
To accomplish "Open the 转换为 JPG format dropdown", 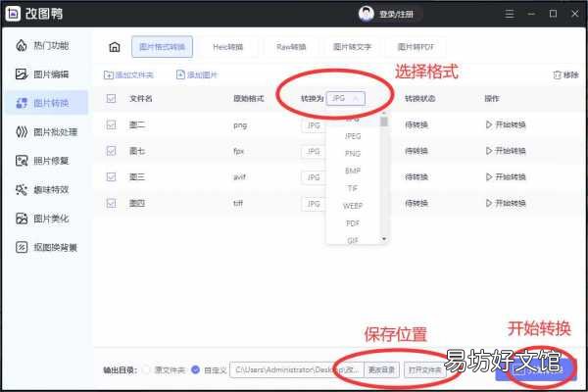I will (x=345, y=98).
